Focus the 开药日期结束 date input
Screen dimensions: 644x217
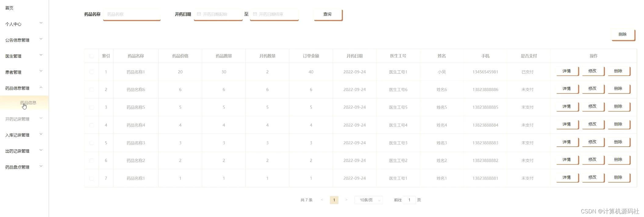pyautogui.click(x=274, y=15)
